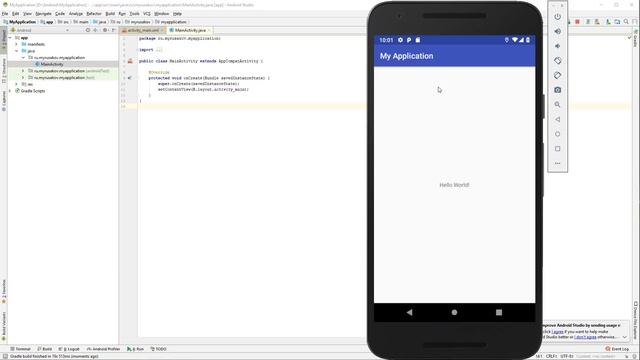Raise volume with emulator Volume Up icon

pos(558,31)
